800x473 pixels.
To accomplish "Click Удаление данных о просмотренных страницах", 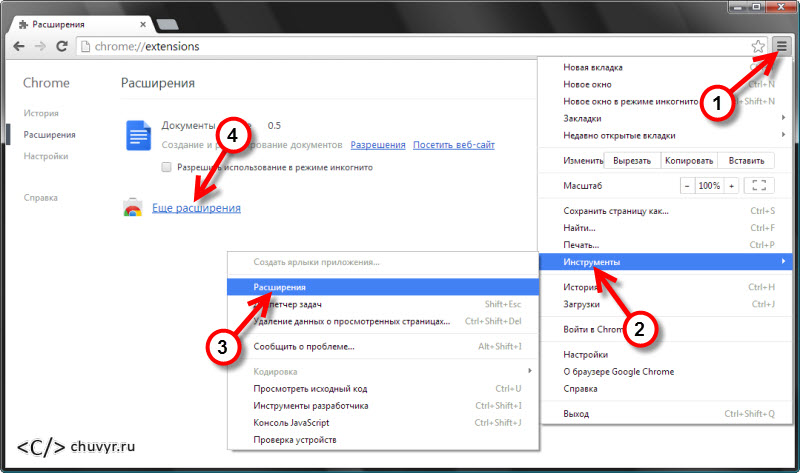I will click(383, 321).
